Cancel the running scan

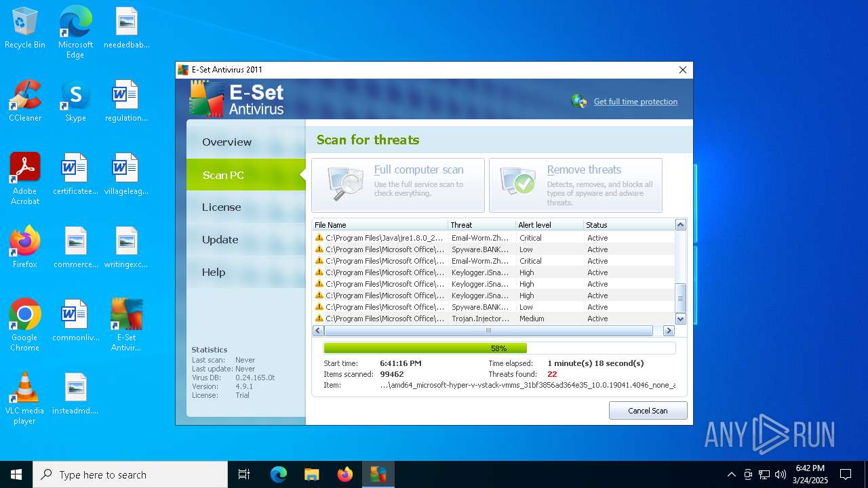click(648, 411)
